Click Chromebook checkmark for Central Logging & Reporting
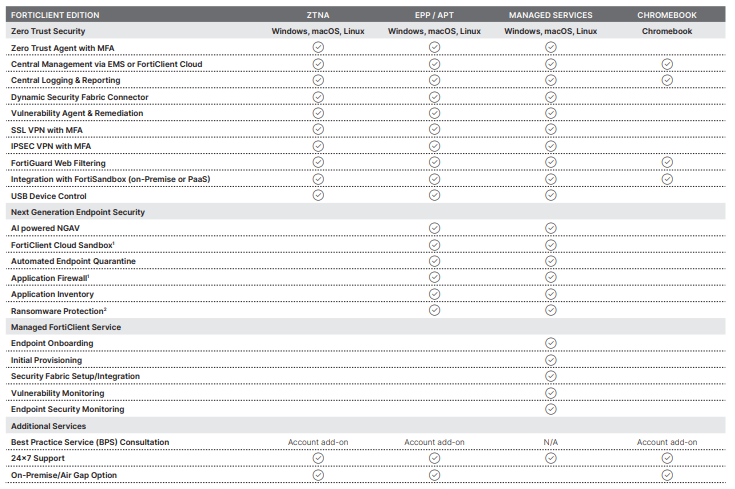Image resolution: width=735 pixels, height=489 pixels. click(x=667, y=80)
